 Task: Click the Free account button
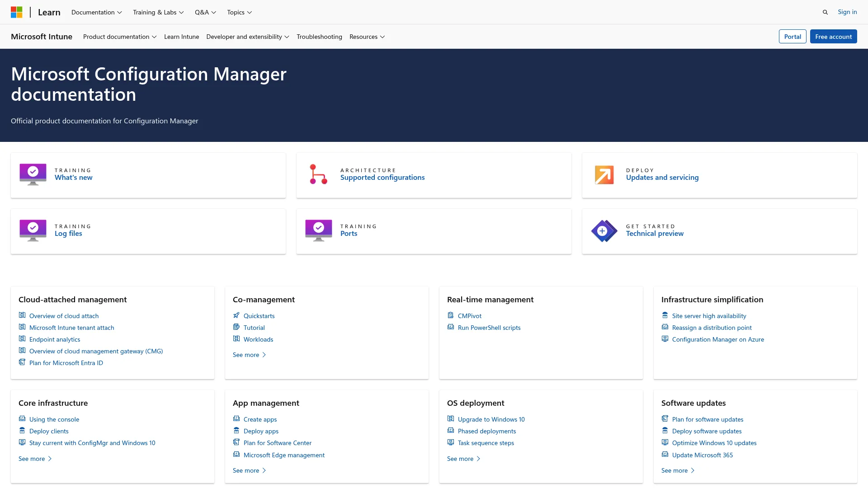[x=834, y=37]
